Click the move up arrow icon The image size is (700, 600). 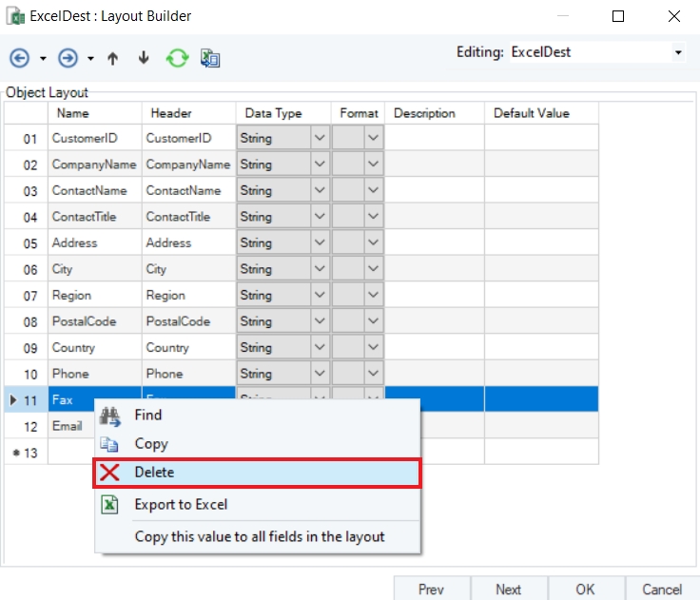tap(112, 59)
